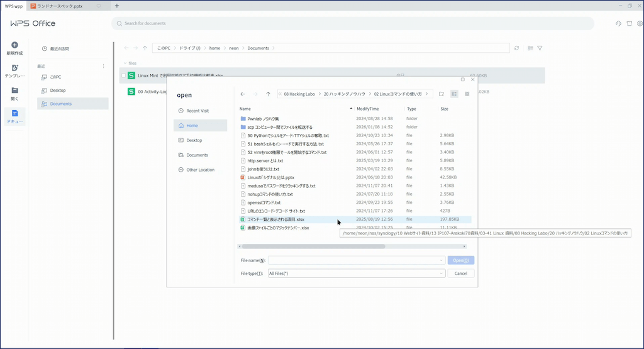Click the Pwnlab ノウハウ集 folder icon
644x349 pixels.
tap(243, 119)
